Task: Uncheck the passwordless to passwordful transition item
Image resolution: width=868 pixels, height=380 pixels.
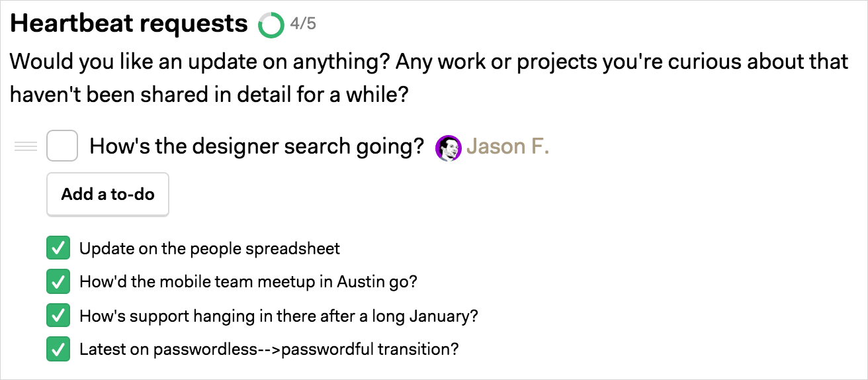Action: pyautogui.click(x=58, y=350)
